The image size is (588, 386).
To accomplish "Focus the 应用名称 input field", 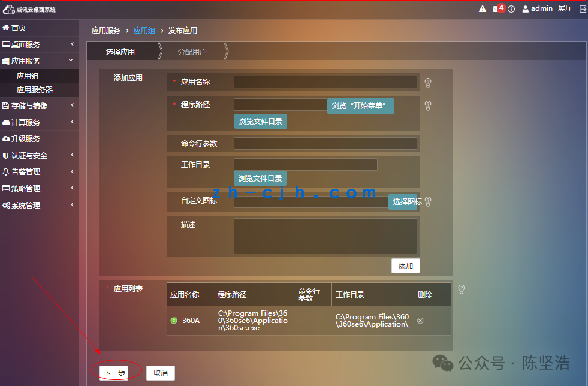I will (325, 82).
